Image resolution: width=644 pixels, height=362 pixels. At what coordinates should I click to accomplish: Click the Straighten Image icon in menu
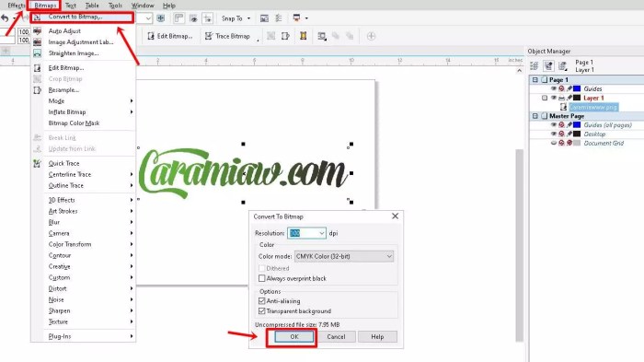(x=37, y=53)
